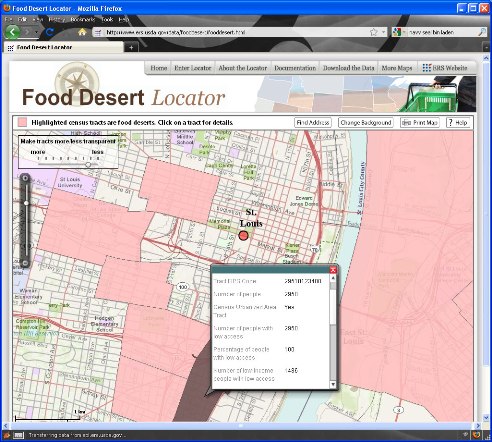Close the tract details popup
The image size is (492, 442).
(333, 270)
